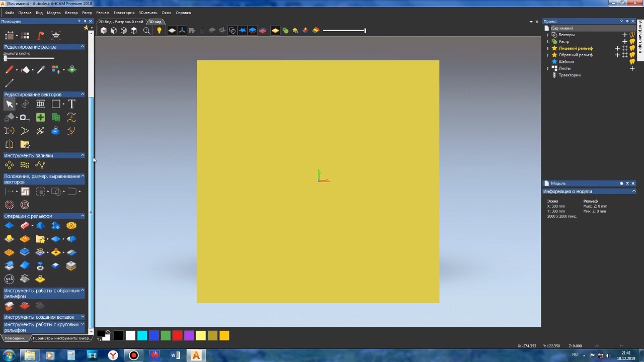The image size is (644, 362).
Task: Toggle visibility bulb for Векторы
Action: click(632, 35)
